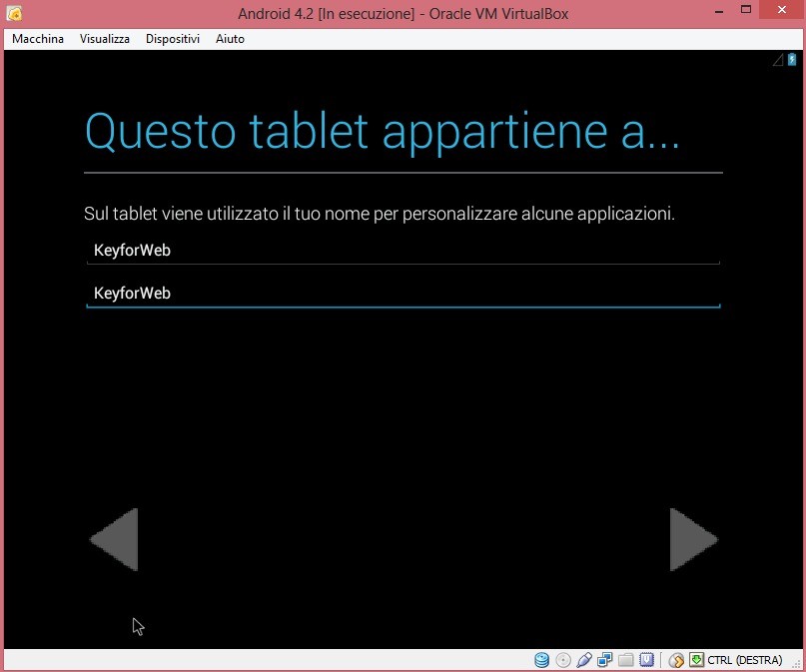
Task: Open the Visualizza menu
Action: (x=105, y=39)
